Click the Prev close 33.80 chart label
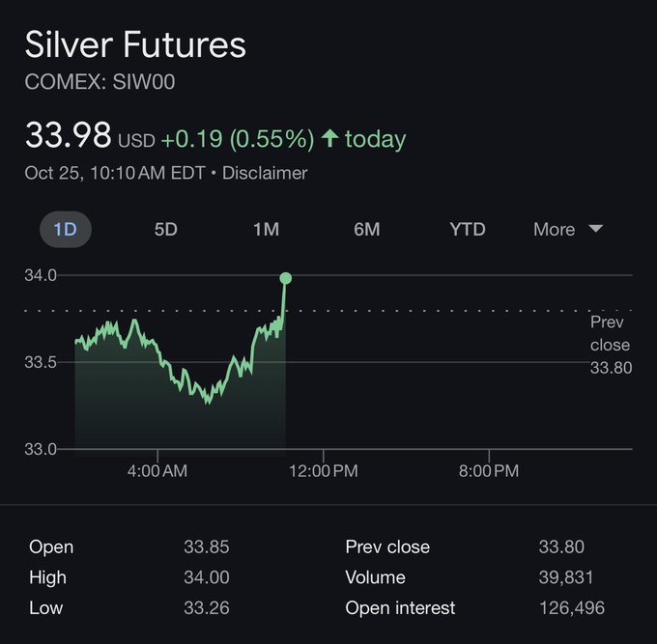This screenshot has width=657, height=644. [x=610, y=345]
